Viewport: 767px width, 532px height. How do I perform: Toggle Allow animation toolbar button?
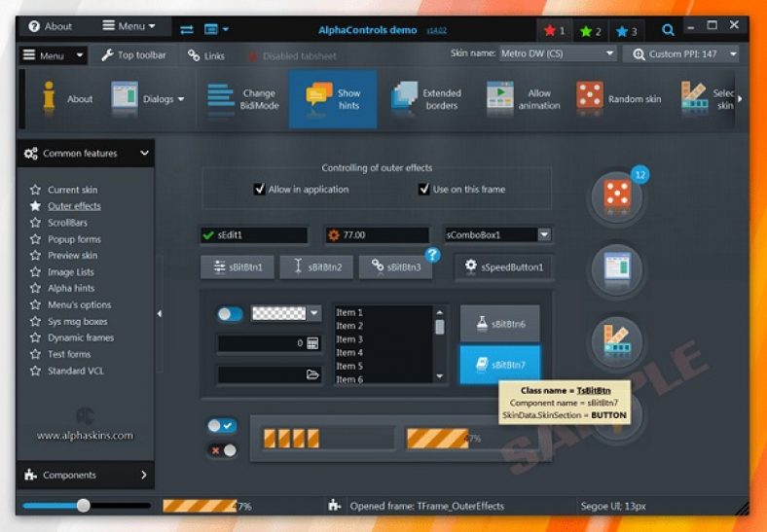coord(524,99)
